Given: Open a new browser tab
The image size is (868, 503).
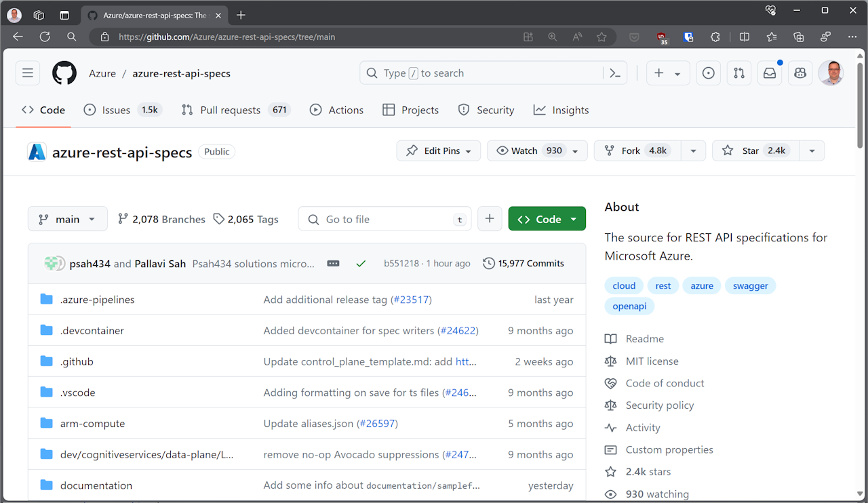Looking at the screenshot, I should (x=241, y=15).
